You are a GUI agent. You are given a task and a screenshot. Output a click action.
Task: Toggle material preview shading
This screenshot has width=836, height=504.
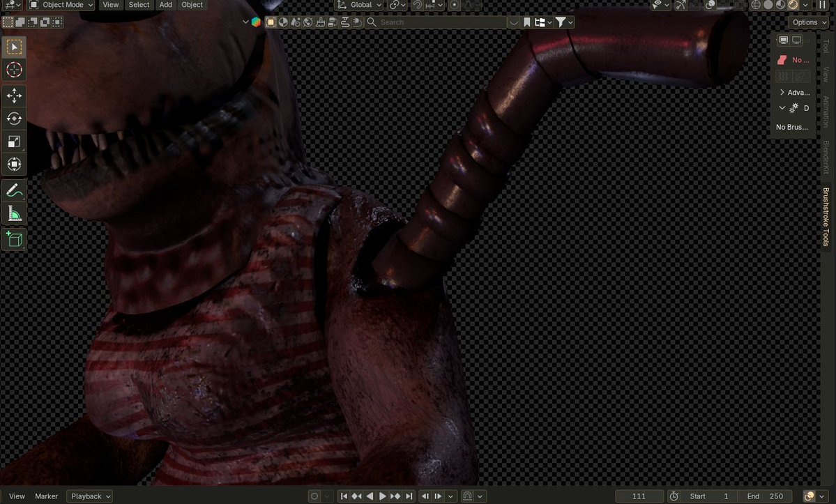[x=780, y=5]
